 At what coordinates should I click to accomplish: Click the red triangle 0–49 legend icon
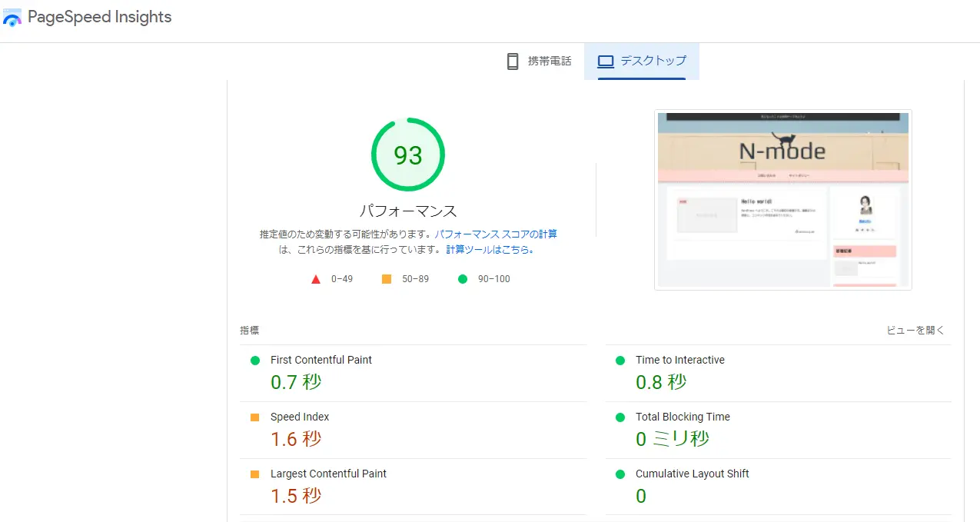(315, 279)
